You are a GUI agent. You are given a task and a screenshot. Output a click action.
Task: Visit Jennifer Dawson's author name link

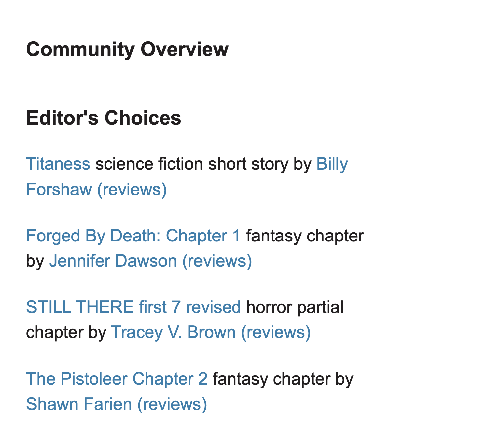click(x=113, y=261)
